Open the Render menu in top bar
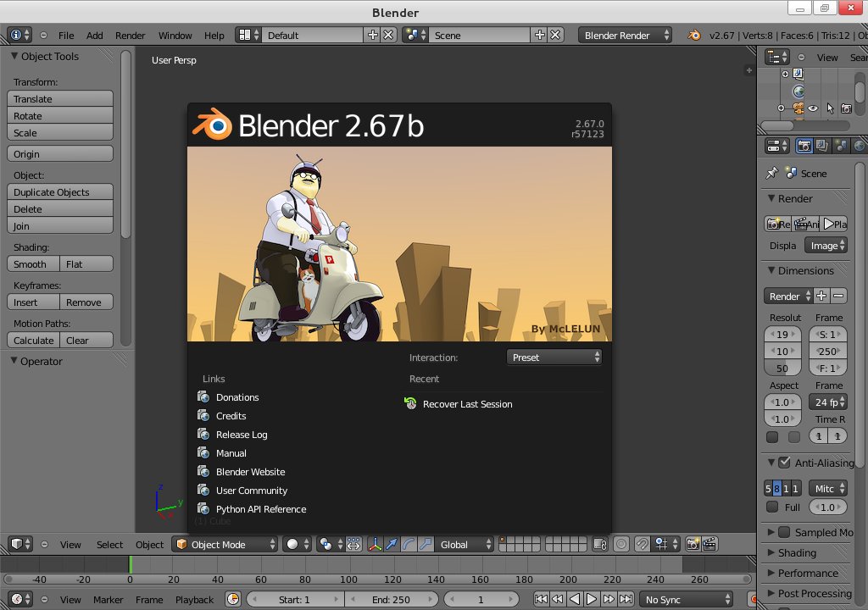The height and width of the screenshot is (610, 868). pyautogui.click(x=131, y=36)
